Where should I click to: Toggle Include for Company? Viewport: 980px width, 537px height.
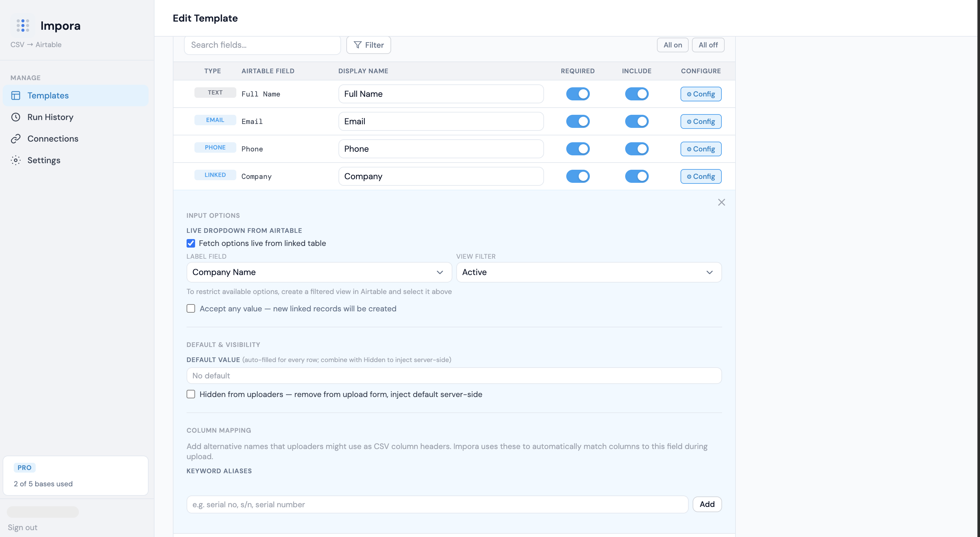coord(636,176)
